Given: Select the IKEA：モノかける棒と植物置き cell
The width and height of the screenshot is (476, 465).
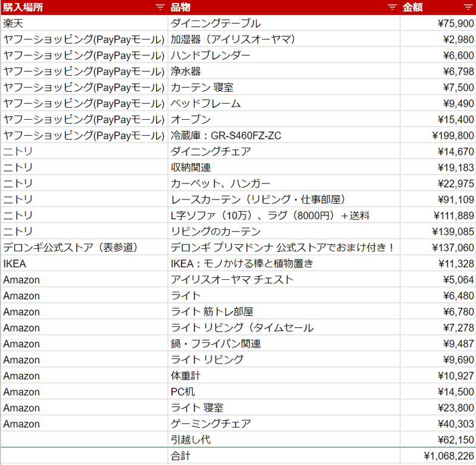Looking at the screenshot, I should (x=284, y=264).
